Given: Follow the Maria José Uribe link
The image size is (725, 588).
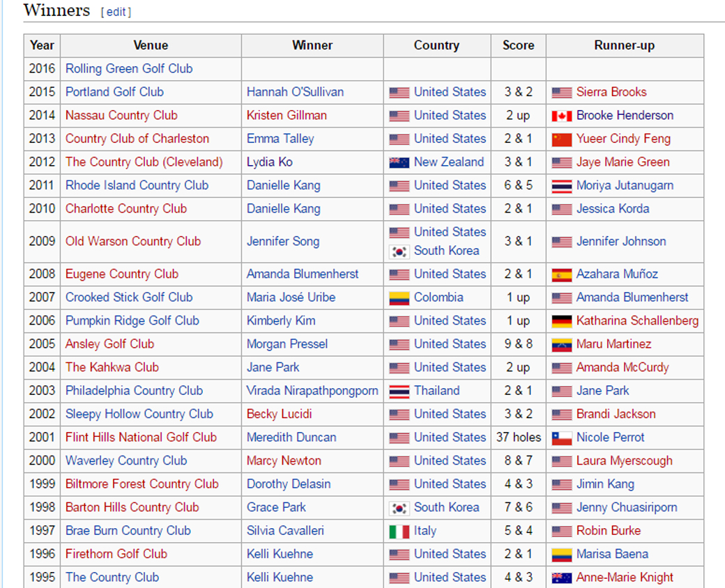Looking at the screenshot, I should [291, 297].
